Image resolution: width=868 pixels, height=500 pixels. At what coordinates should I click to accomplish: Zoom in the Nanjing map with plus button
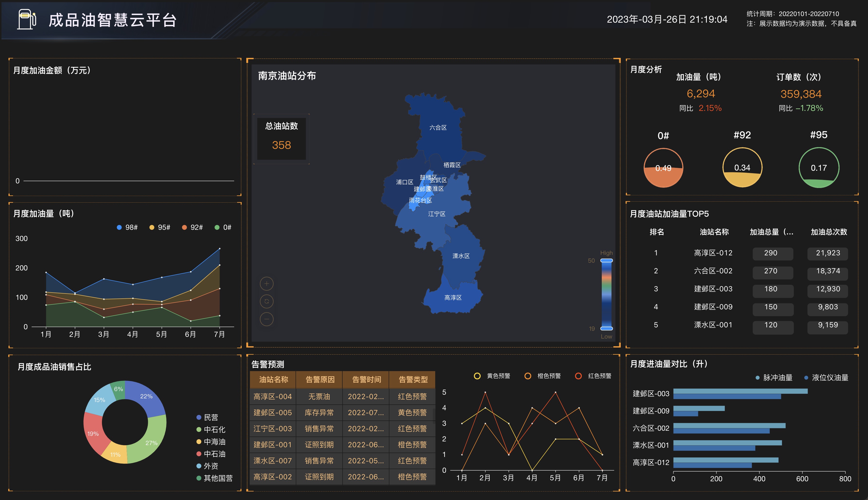coord(267,284)
